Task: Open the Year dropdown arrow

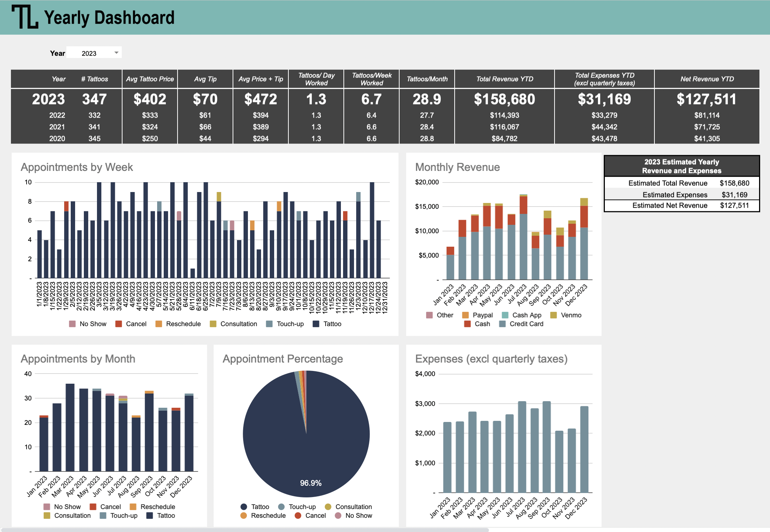Action: tap(116, 53)
